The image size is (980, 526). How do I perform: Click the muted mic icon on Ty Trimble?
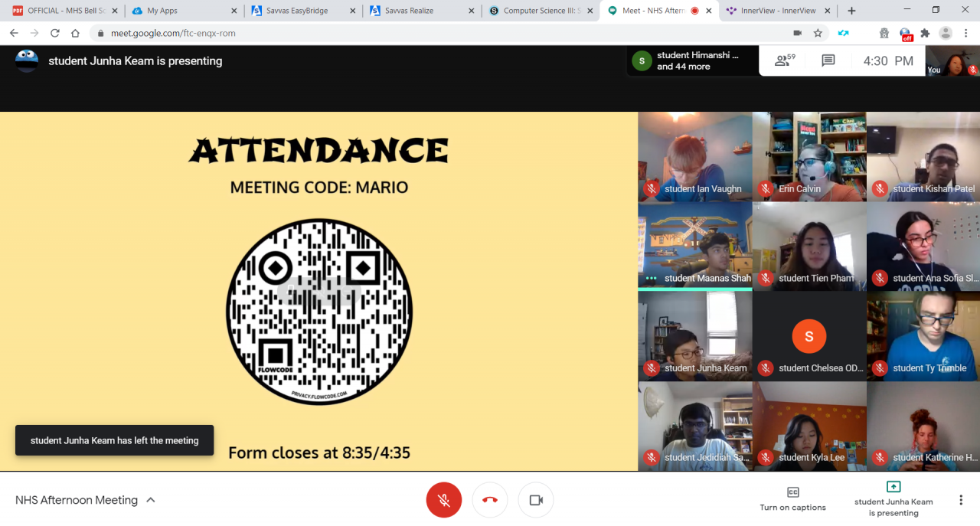(880, 368)
